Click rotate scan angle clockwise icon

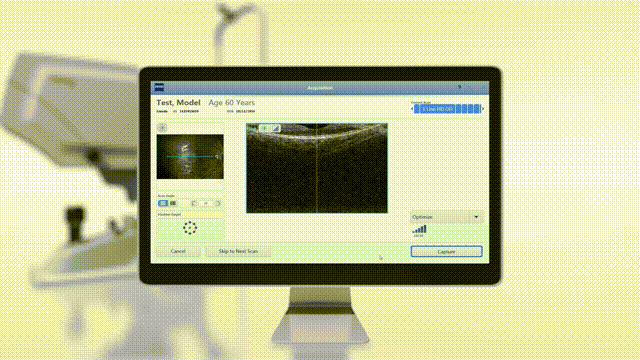tap(218, 203)
